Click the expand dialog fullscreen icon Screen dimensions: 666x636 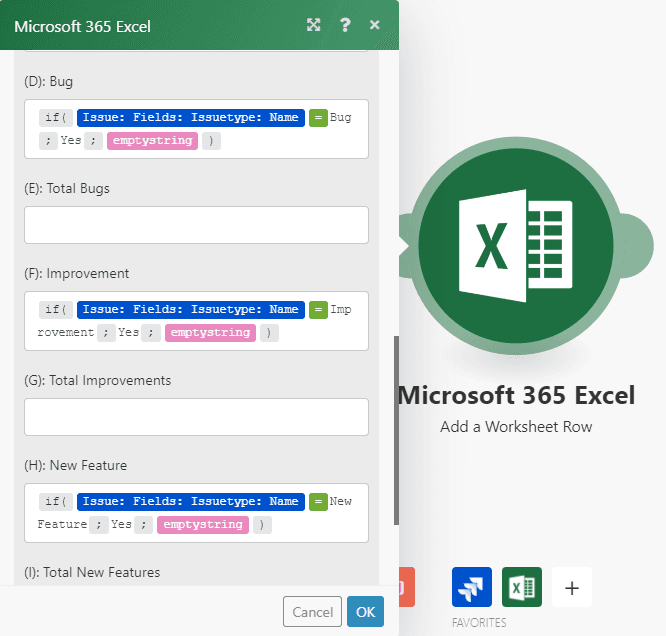(314, 25)
